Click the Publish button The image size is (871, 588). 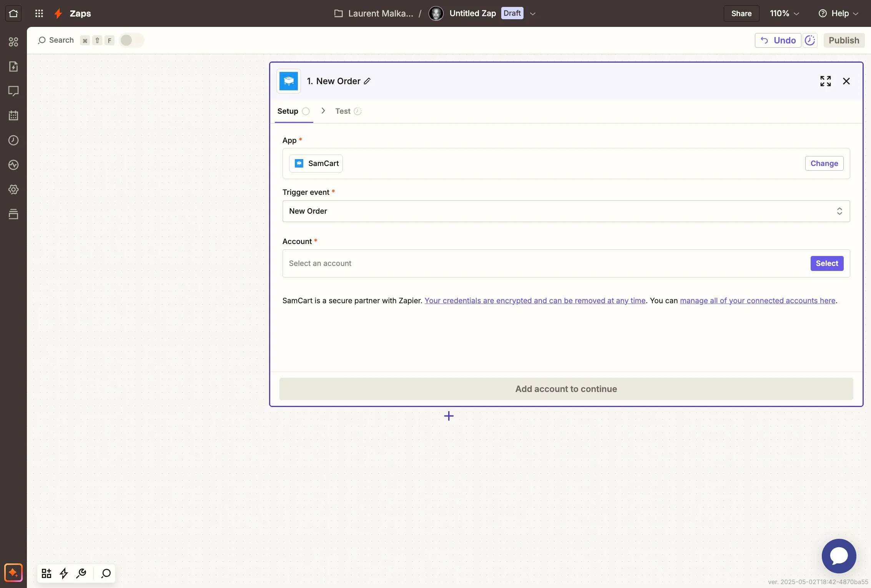coord(844,40)
